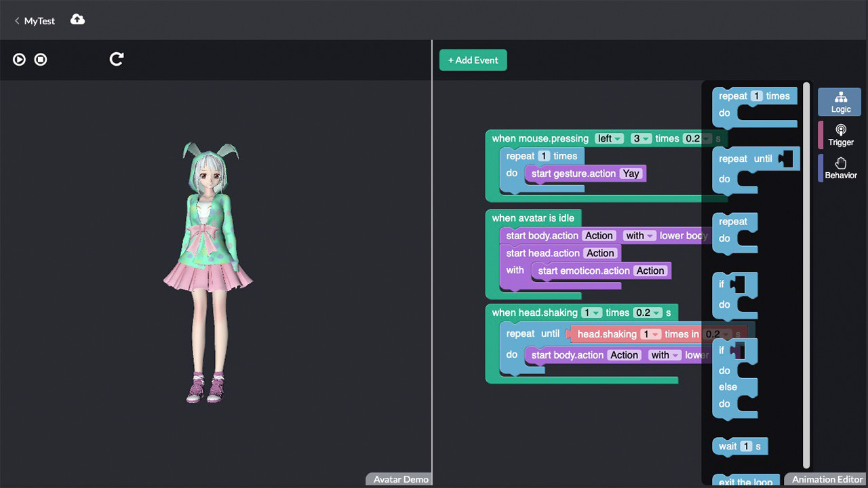This screenshot has width=868, height=488.
Task: Open the mouse button dropdown showing left
Action: (x=609, y=138)
